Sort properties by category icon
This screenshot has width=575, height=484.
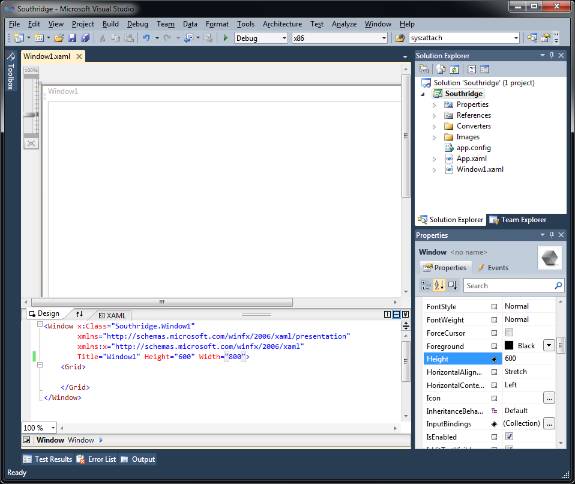pyautogui.click(x=426, y=285)
